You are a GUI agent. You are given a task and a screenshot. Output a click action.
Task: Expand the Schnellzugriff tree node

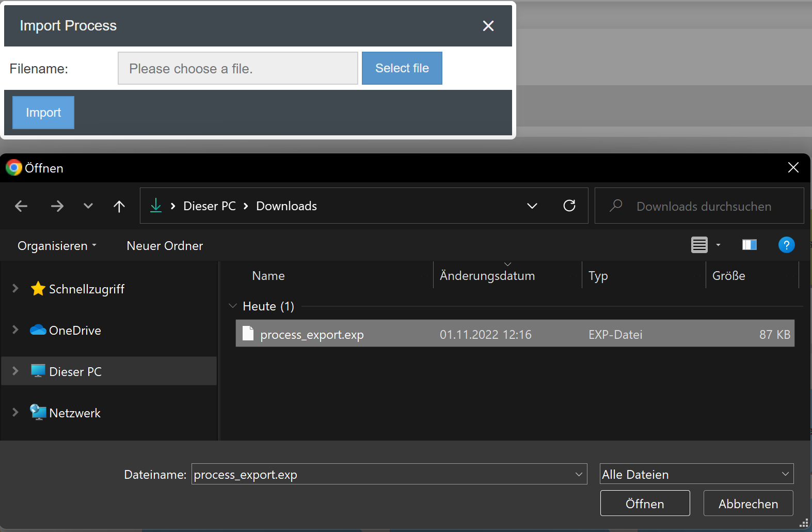(x=15, y=289)
